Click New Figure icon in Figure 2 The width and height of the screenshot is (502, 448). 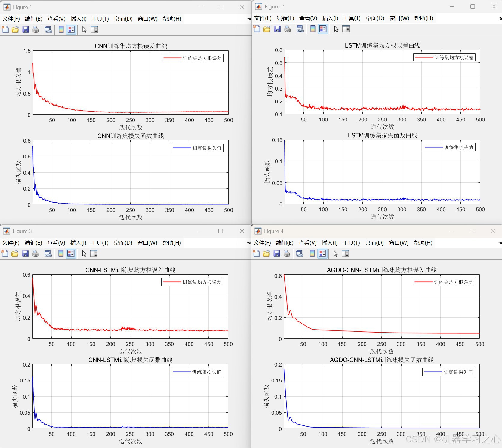(257, 29)
